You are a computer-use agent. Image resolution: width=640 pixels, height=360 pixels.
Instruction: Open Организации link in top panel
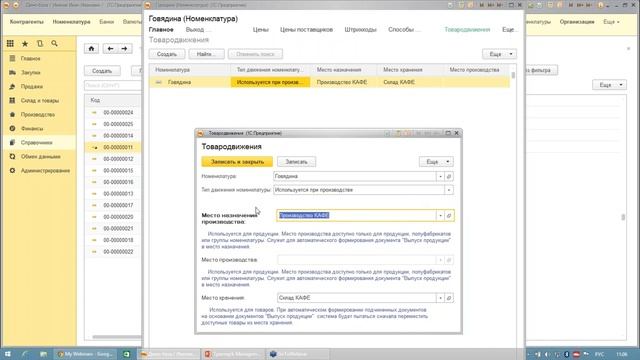(577, 22)
